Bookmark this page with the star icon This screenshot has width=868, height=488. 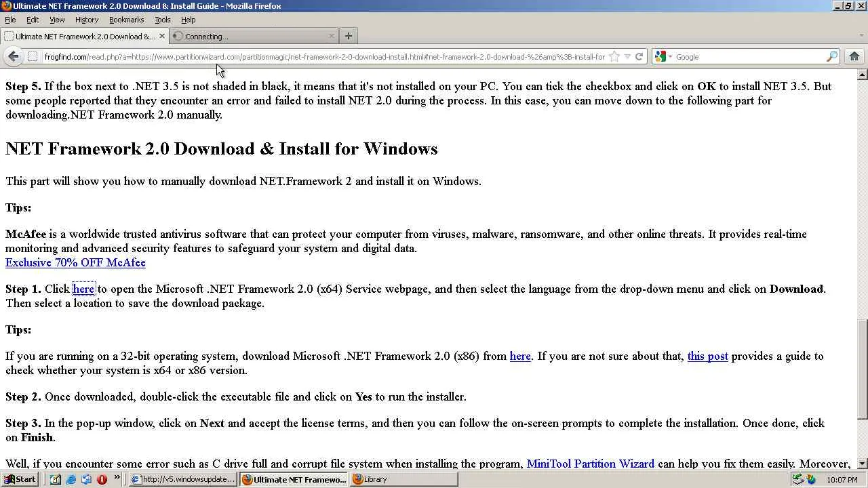pyautogui.click(x=614, y=57)
